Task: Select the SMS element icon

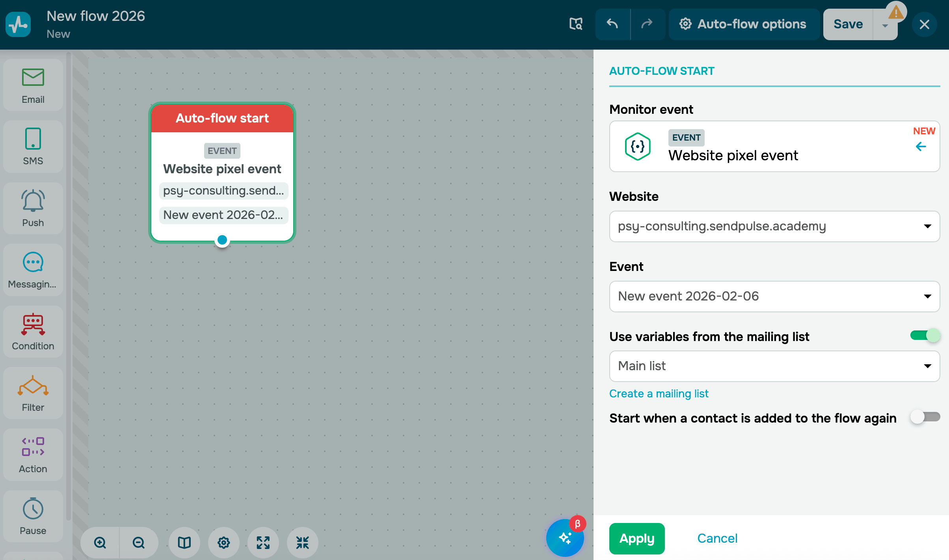Action: pos(33,146)
